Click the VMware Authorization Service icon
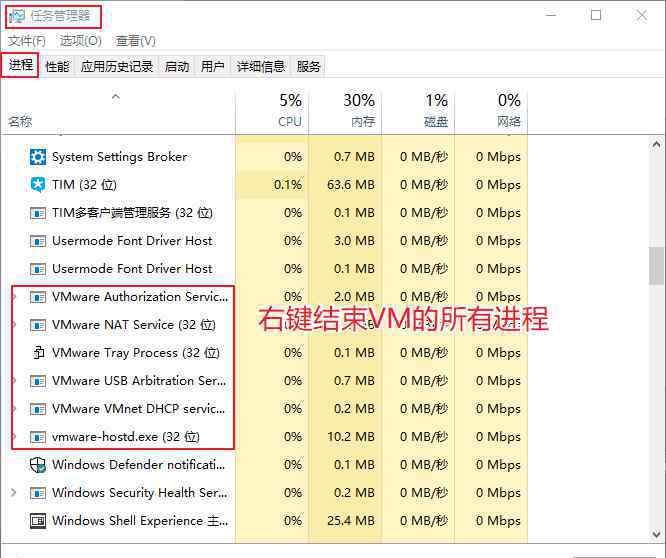Image resolution: width=666 pixels, height=558 pixels. point(38,297)
